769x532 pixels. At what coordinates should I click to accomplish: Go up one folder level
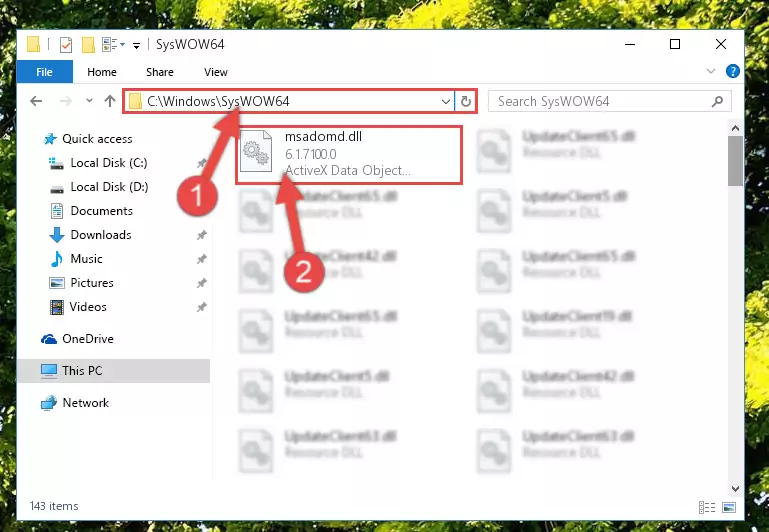pos(110,101)
